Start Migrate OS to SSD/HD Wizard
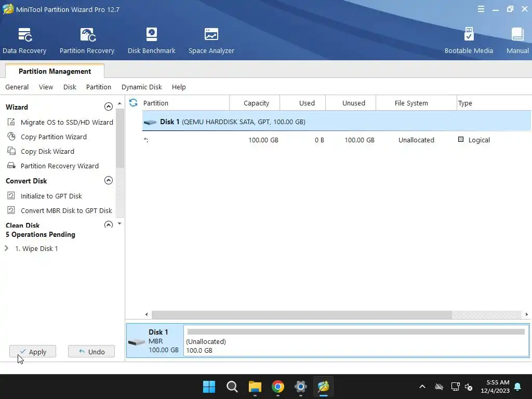The image size is (532, 399). click(67, 122)
